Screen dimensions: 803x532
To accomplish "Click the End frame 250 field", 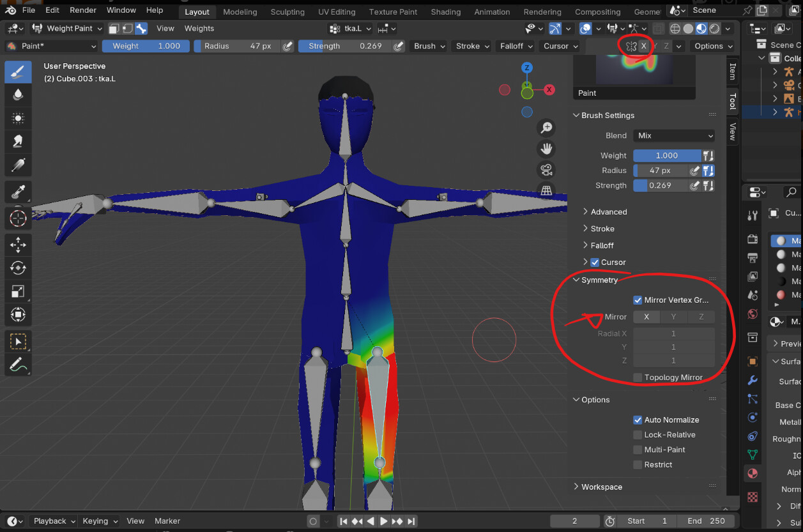I will (706, 521).
